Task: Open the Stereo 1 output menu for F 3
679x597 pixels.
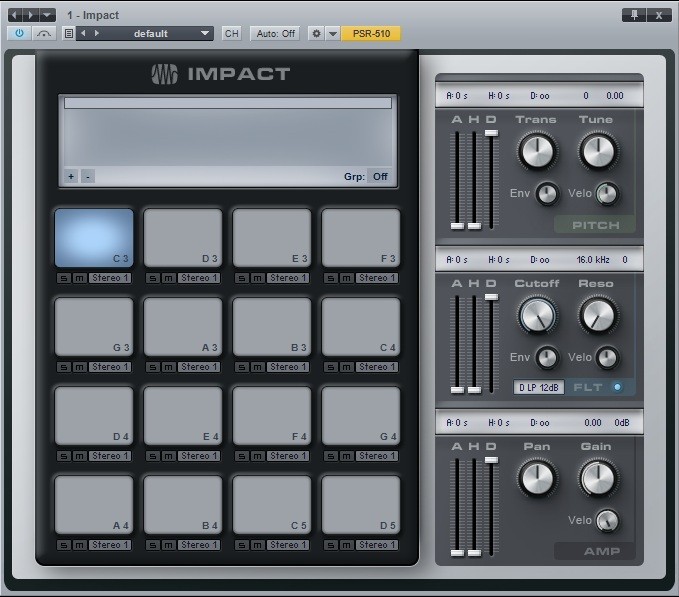Action: (377, 278)
